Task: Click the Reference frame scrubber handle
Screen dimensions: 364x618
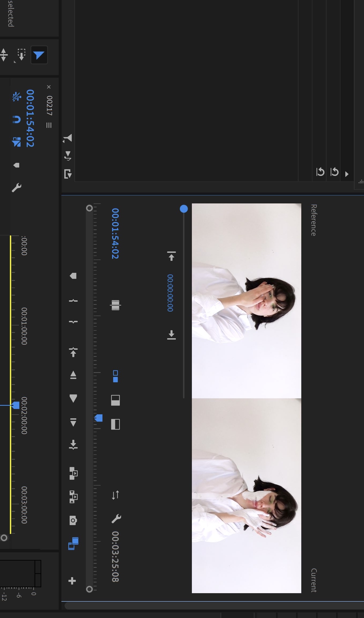Action: point(184,209)
